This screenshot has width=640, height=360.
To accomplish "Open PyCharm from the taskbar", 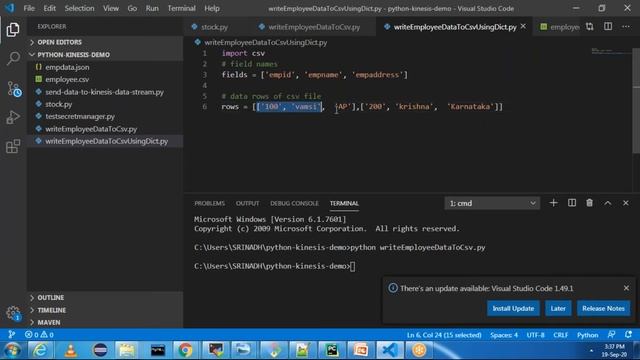I will [x=332, y=350].
